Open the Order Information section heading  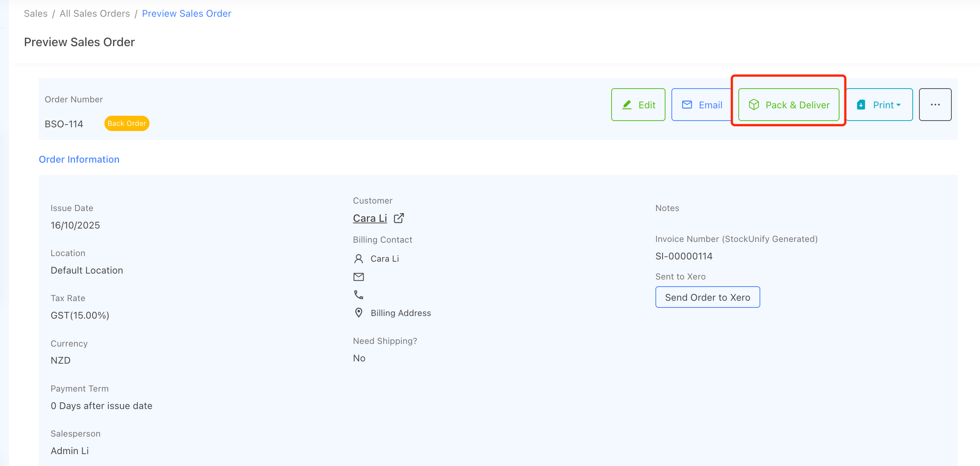pyautogui.click(x=79, y=160)
